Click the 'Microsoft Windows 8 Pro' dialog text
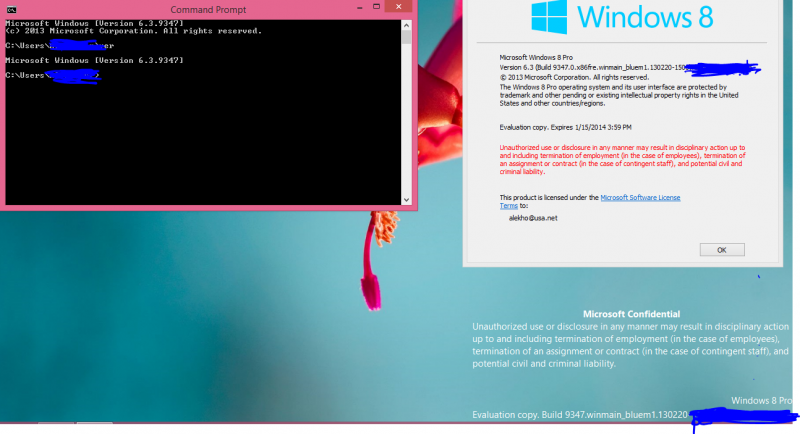Viewport: 800px width, 434px height. pos(536,58)
